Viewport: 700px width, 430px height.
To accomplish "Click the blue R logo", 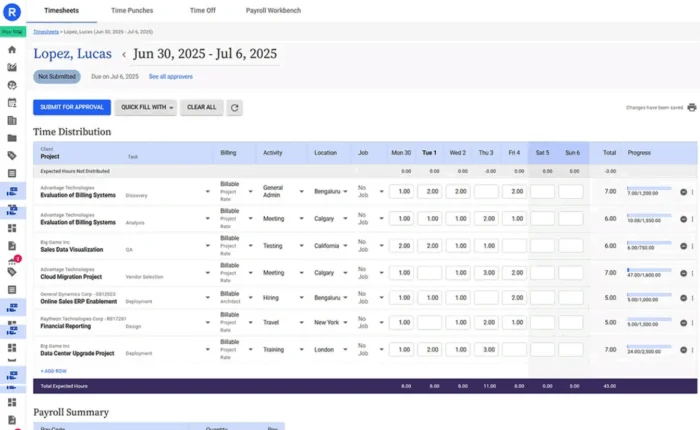I will click(x=12, y=12).
